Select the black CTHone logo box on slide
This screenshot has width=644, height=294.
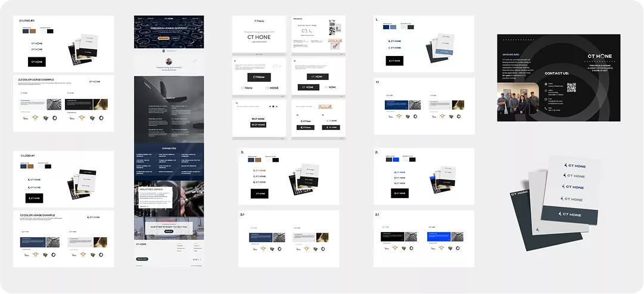259,78
